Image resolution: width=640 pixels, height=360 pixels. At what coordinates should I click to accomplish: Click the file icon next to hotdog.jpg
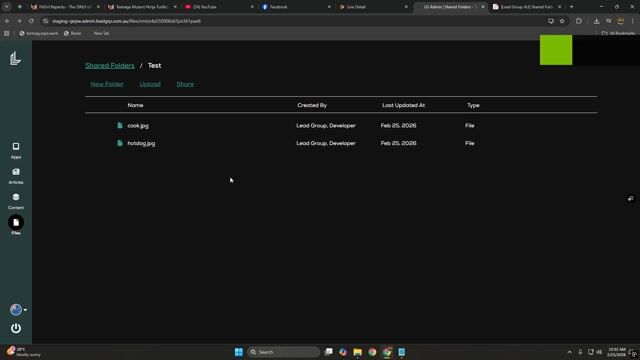point(120,143)
